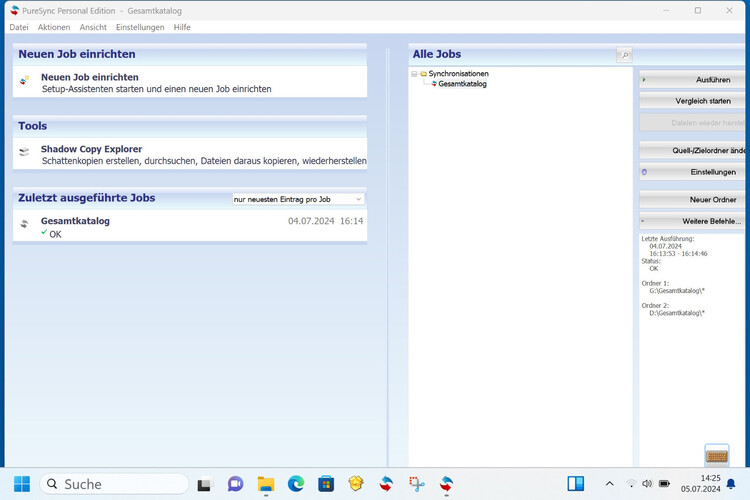Open the yellow box app in taskbar
750x500 pixels.
pyautogui.click(x=356, y=484)
